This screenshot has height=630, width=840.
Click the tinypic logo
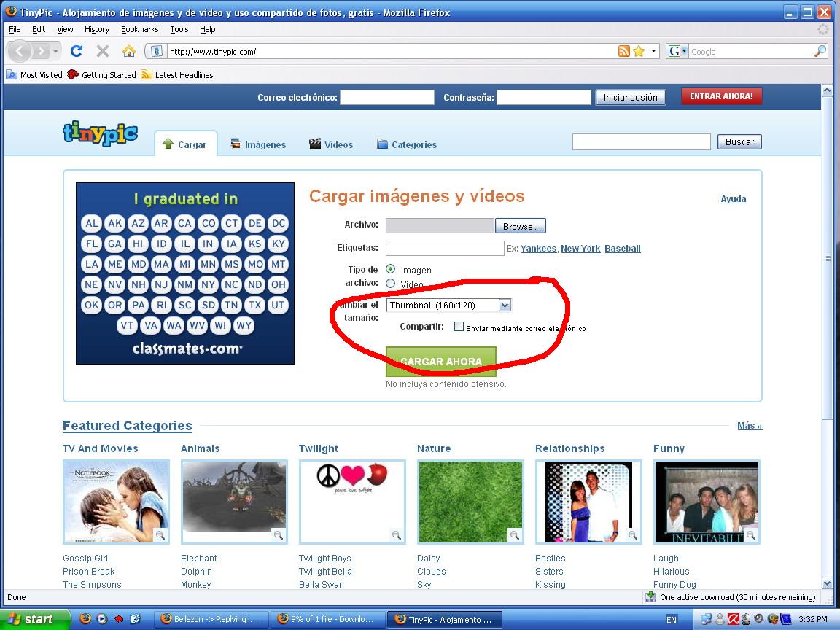[x=100, y=133]
